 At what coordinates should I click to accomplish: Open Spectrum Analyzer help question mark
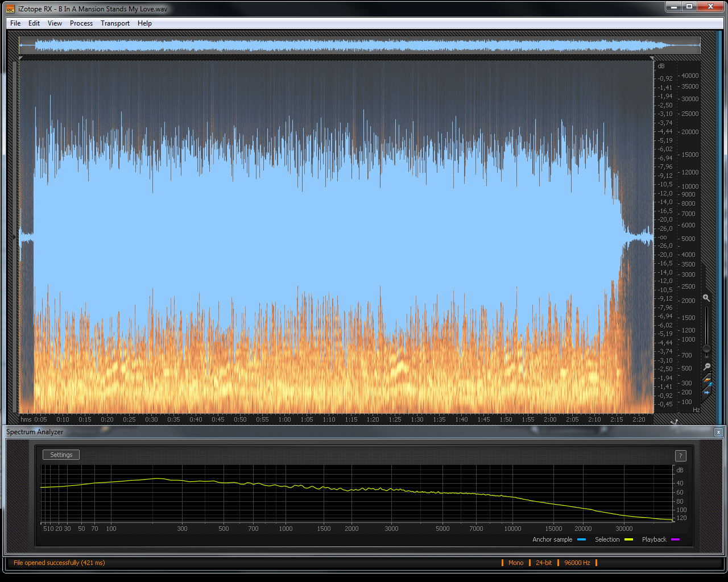point(680,456)
